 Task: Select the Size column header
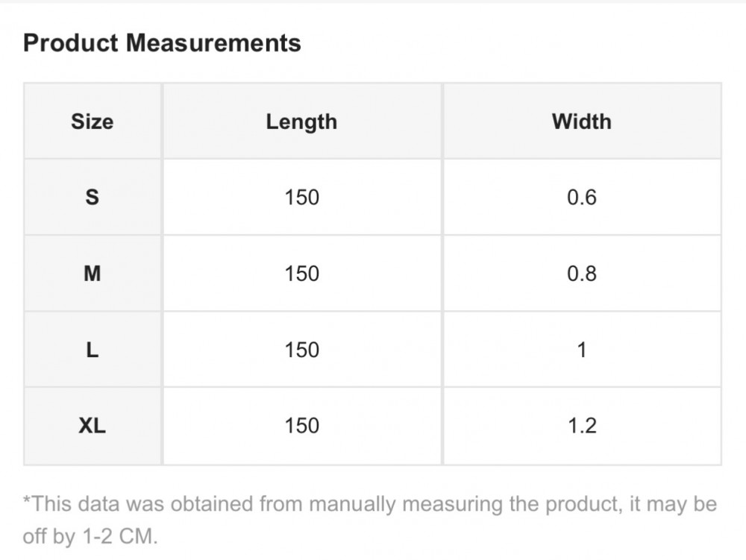point(93,122)
